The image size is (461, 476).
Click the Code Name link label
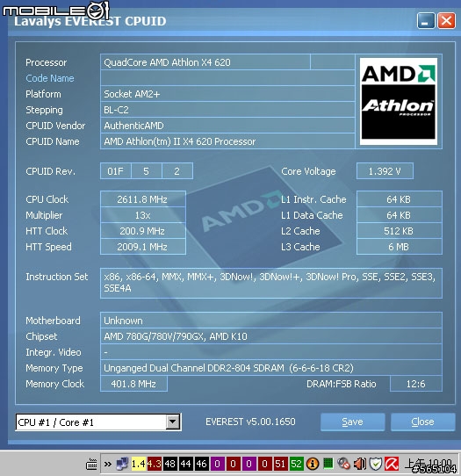pos(50,78)
